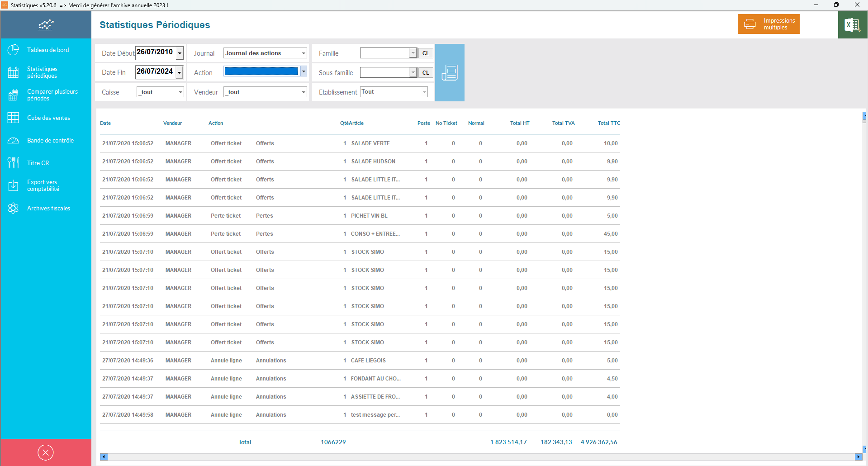Click the total TTC value 4 926 362,56
The height and width of the screenshot is (466, 868).
click(599, 442)
